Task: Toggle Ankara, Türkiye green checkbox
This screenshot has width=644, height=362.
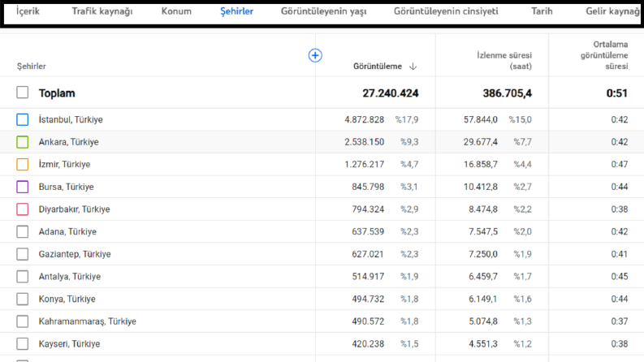Action: tap(23, 142)
